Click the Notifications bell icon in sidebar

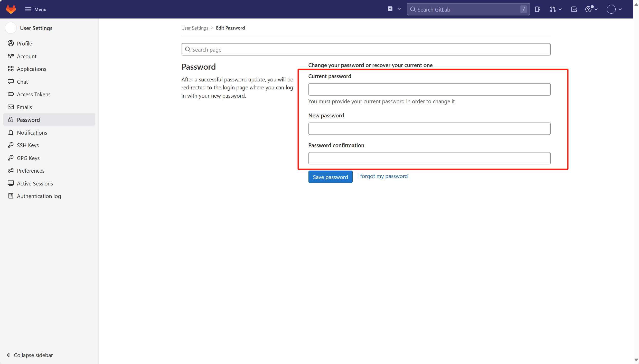tap(11, 133)
